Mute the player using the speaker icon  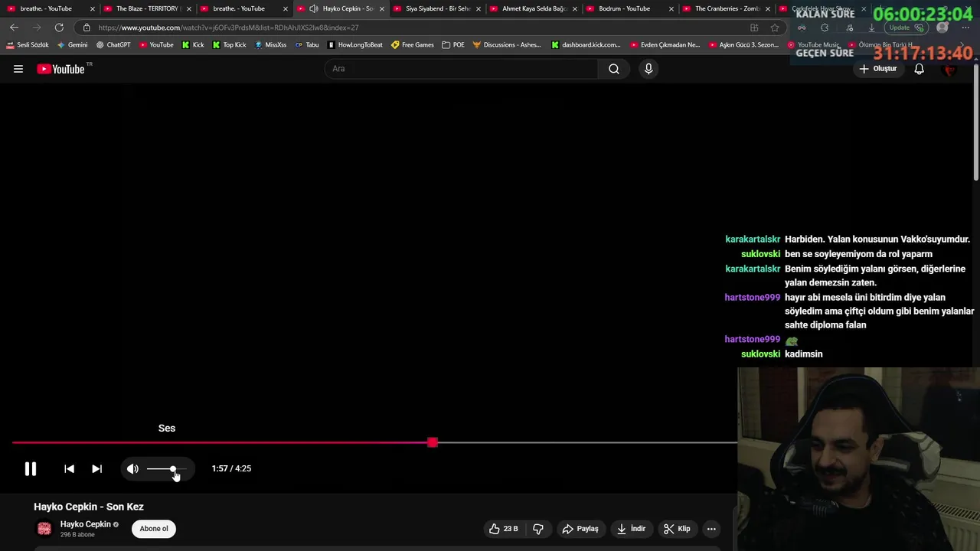(x=132, y=469)
